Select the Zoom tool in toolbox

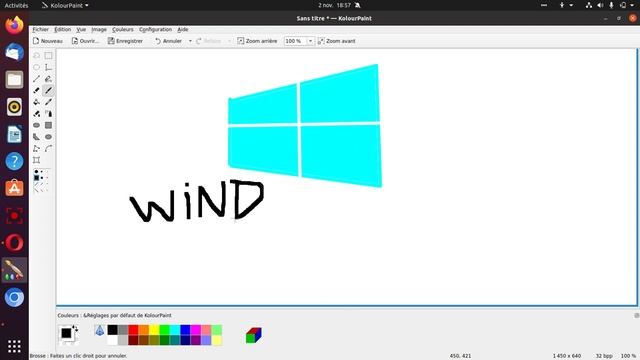[36, 160]
